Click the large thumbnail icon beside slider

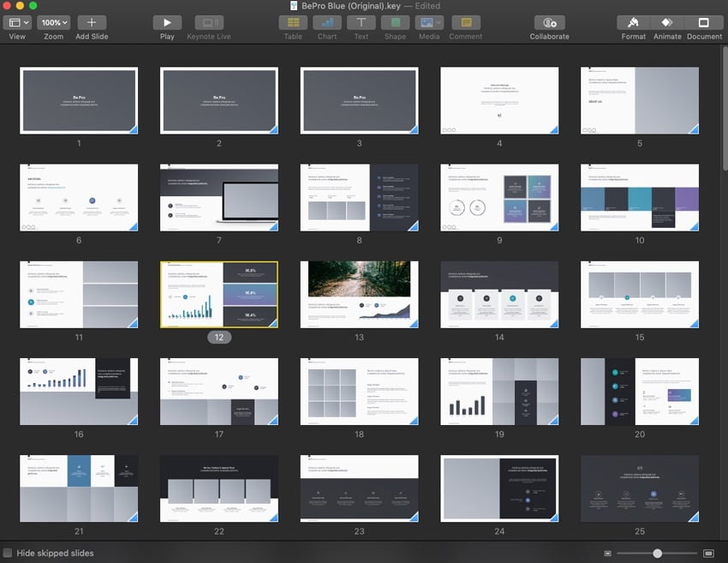pos(707,554)
